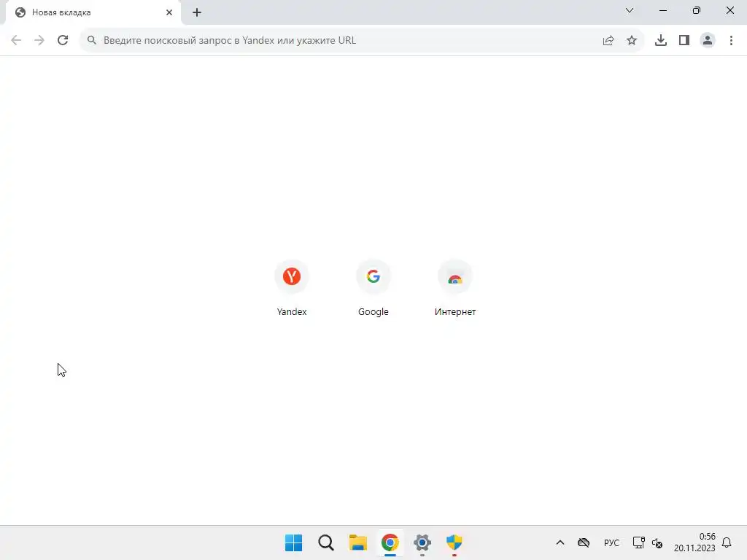The height and width of the screenshot is (560, 747).
Task: Restore down the browser window
Action: point(697,10)
